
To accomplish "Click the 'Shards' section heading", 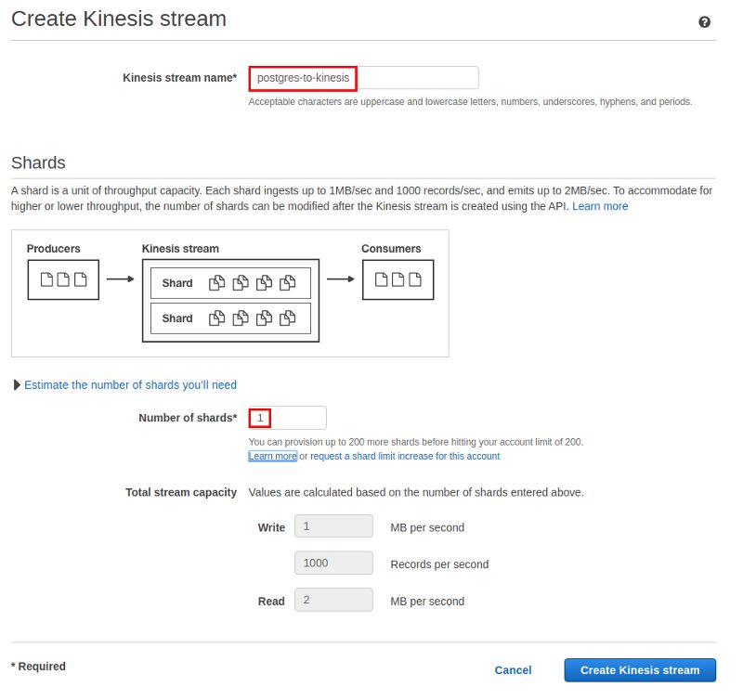I will pos(38,162).
